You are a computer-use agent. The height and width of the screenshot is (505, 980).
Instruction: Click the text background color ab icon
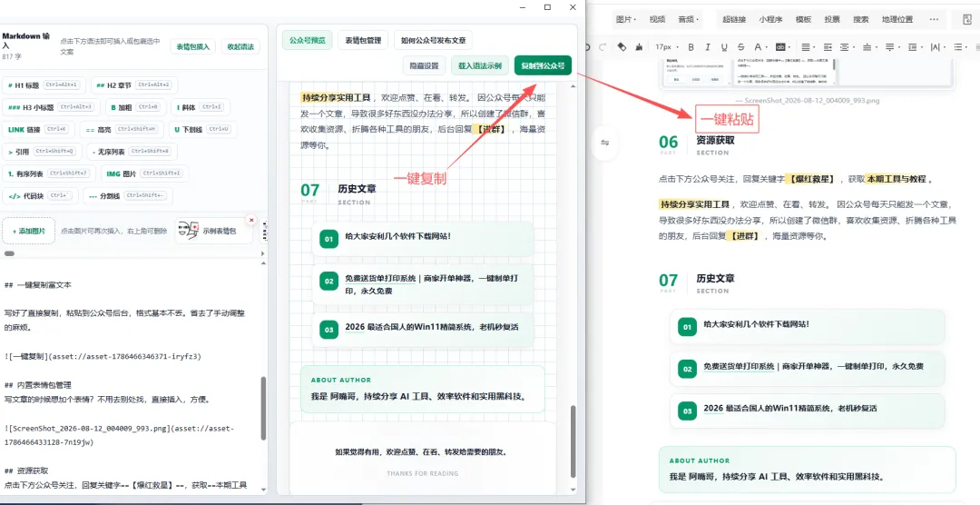tap(780, 47)
